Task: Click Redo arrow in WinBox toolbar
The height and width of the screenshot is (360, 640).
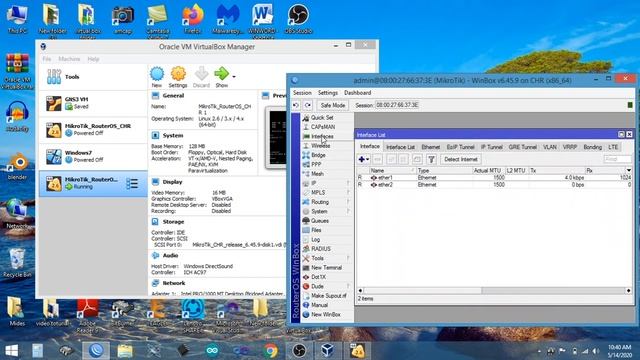Action: coord(308,105)
